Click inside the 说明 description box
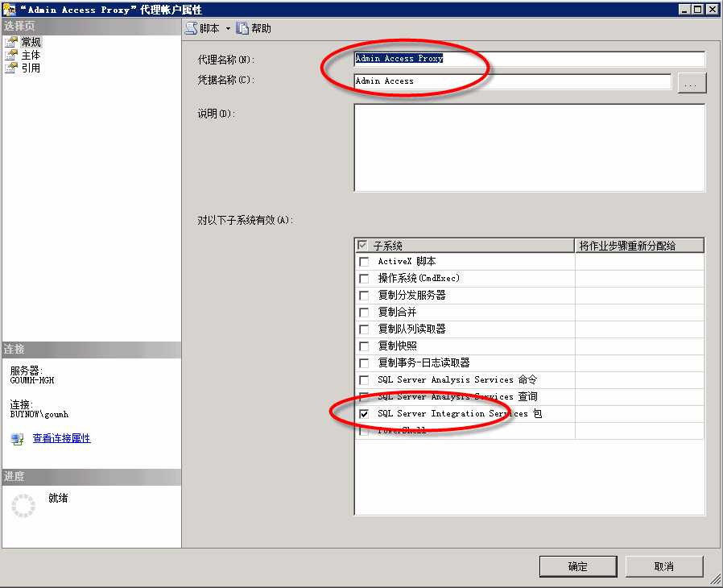 (x=529, y=147)
